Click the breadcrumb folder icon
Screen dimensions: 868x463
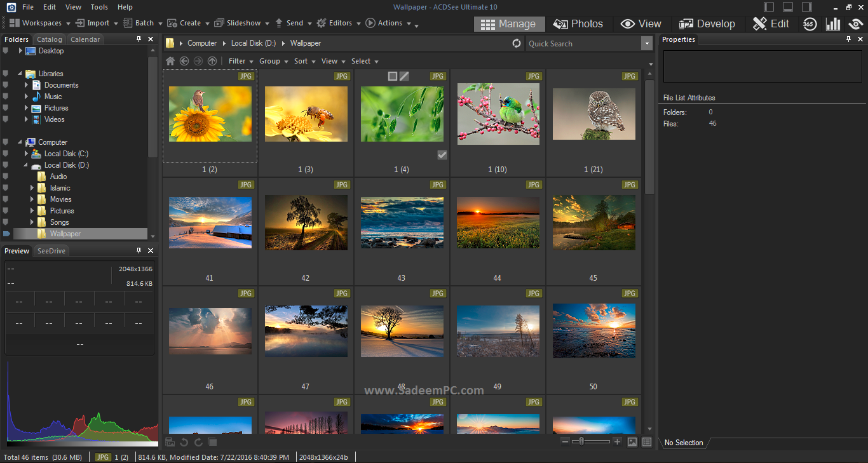(170, 43)
